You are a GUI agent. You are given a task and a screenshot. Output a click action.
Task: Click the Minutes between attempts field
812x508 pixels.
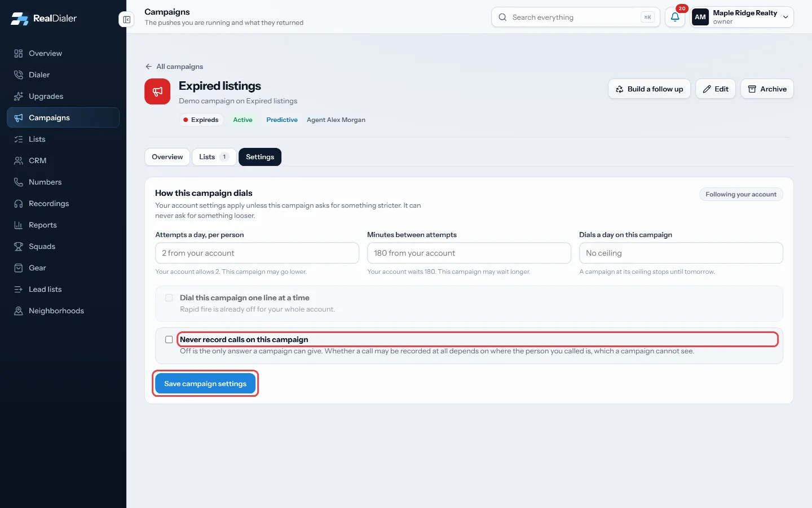point(469,253)
